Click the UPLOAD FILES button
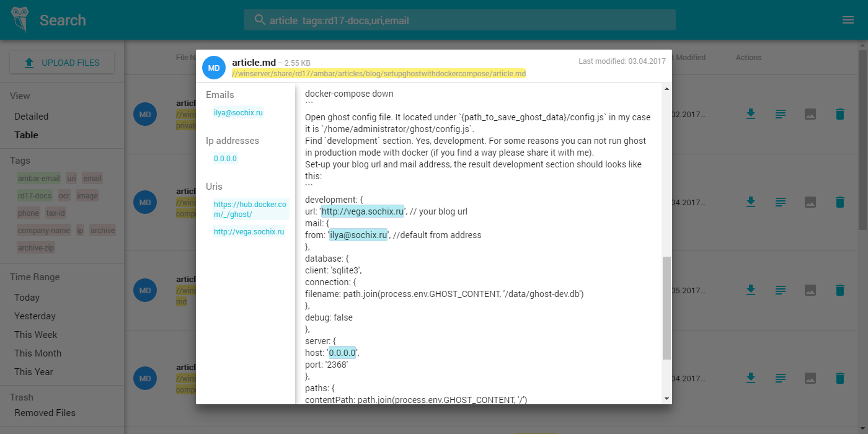The image size is (868, 434). (x=62, y=63)
